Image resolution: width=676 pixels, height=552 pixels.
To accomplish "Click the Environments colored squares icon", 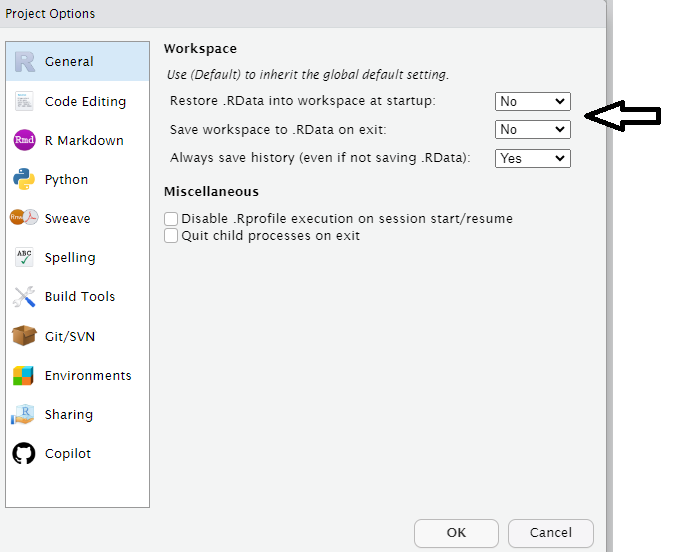I will pyautogui.click(x=25, y=376).
